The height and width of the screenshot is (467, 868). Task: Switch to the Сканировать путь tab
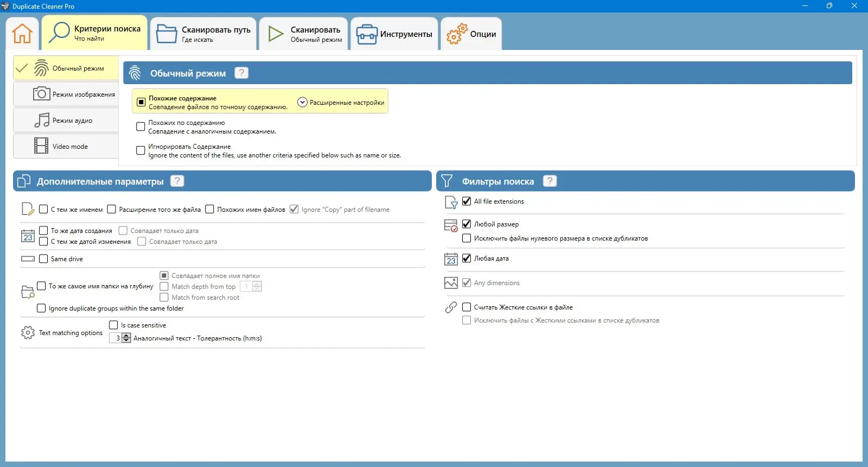pyautogui.click(x=203, y=34)
